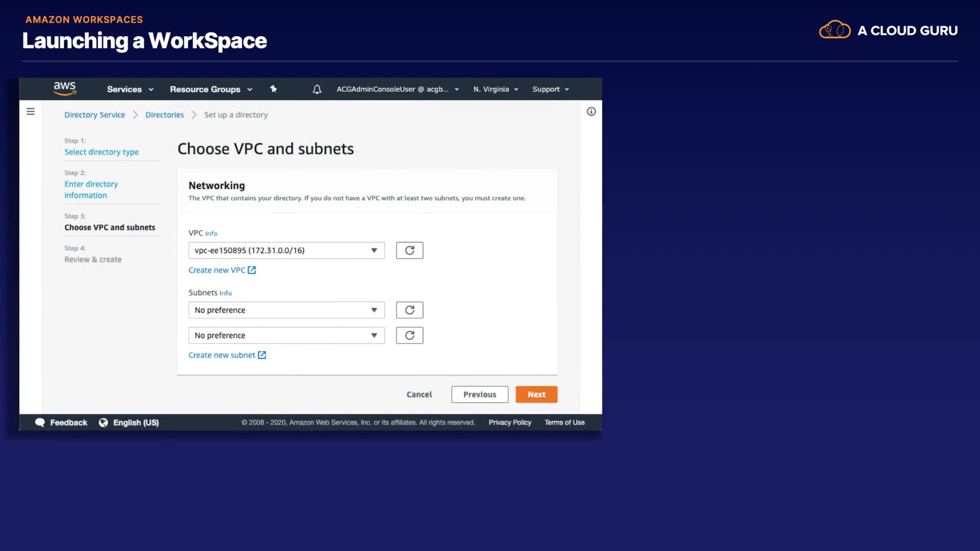Refresh the second subnet list
The height and width of the screenshot is (551, 980).
click(x=409, y=335)
